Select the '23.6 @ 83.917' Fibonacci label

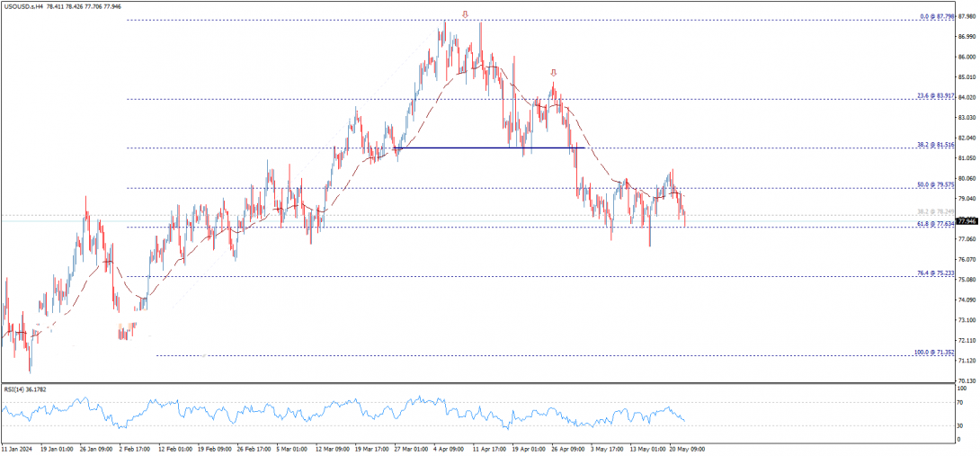pos(935,95)
